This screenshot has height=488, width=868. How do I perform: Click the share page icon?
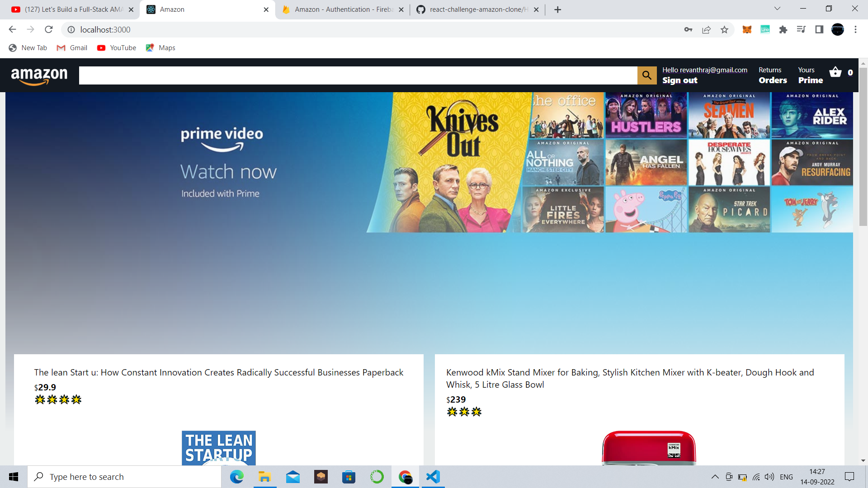(x=706, y=30)
